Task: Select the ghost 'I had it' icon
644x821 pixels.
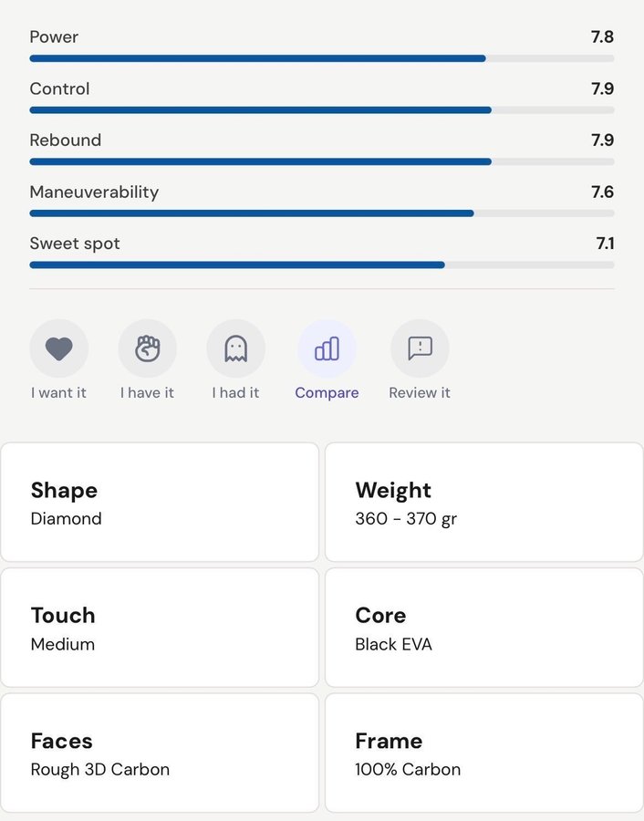Action: click(235, 348)
